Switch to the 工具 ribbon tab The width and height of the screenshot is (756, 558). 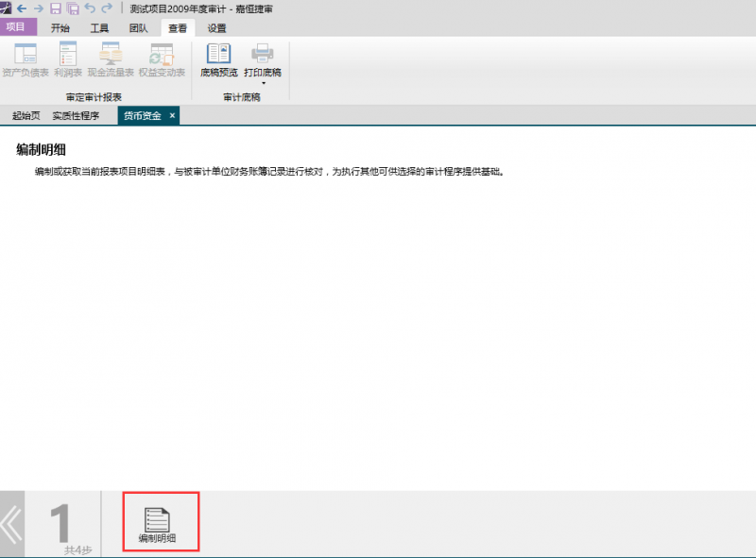(x=99, y=28)
